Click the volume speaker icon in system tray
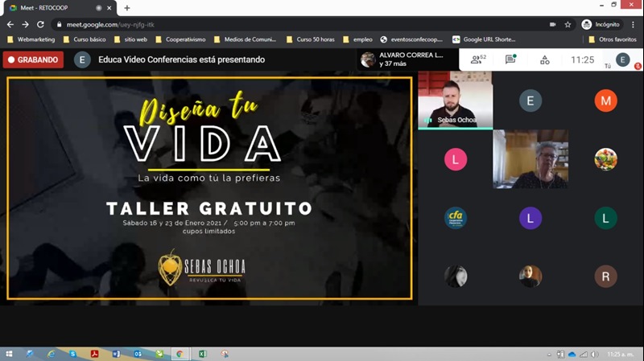The width and height of the screenshot is (644, 361). tap(594, 355)
